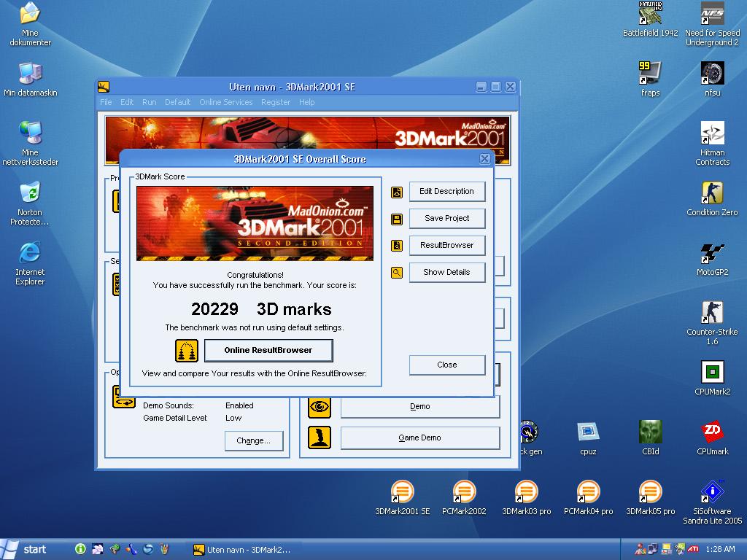Open Hitman Contracts shortcut
Viewport: 747px width, 560px height.
pos(712,144)
